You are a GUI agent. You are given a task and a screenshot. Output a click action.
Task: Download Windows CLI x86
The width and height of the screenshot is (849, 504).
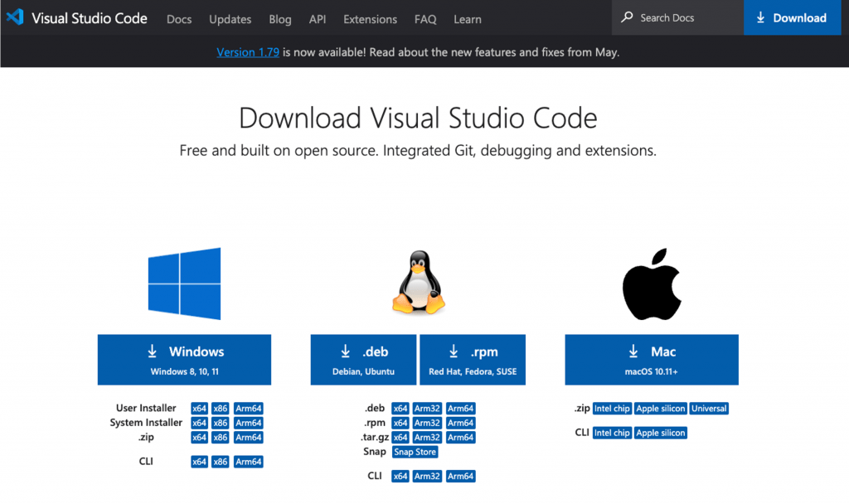[221, 462]
